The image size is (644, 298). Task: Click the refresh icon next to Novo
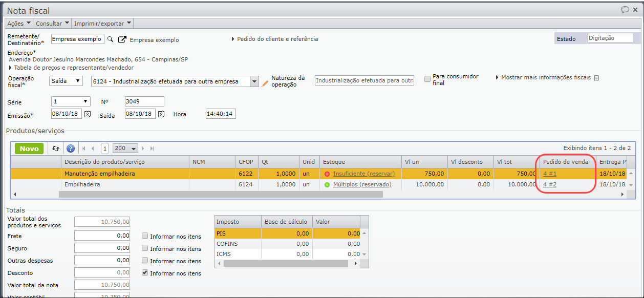pyautogui.click(x=56, y=148)
